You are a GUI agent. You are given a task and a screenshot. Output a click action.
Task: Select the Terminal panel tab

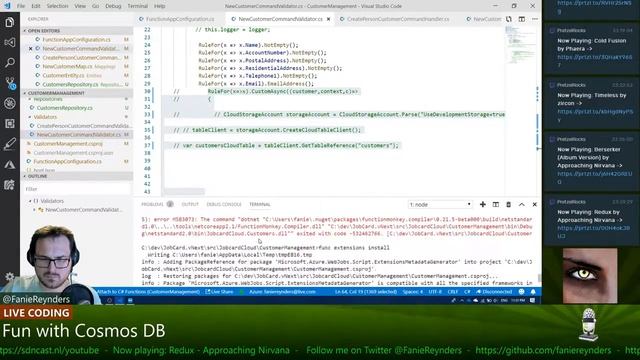pyautogui.click(x=260, y=204)
